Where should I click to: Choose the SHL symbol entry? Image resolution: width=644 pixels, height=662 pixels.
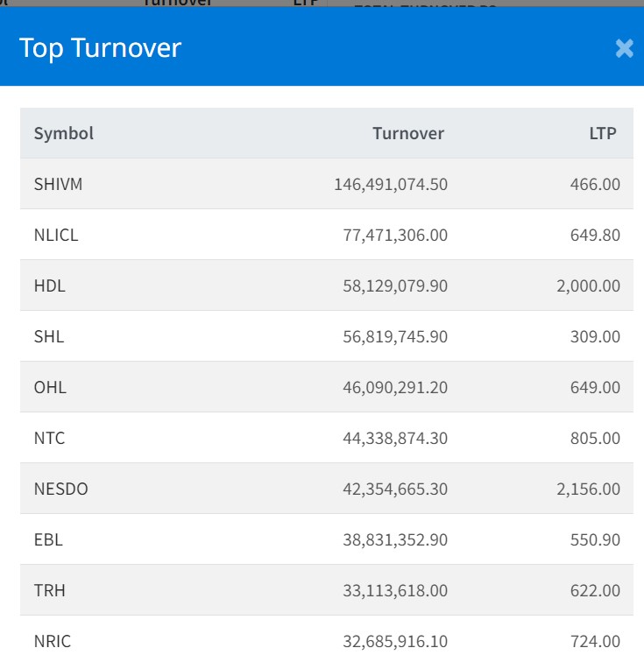pyautogui.click(x=48, y=336)
